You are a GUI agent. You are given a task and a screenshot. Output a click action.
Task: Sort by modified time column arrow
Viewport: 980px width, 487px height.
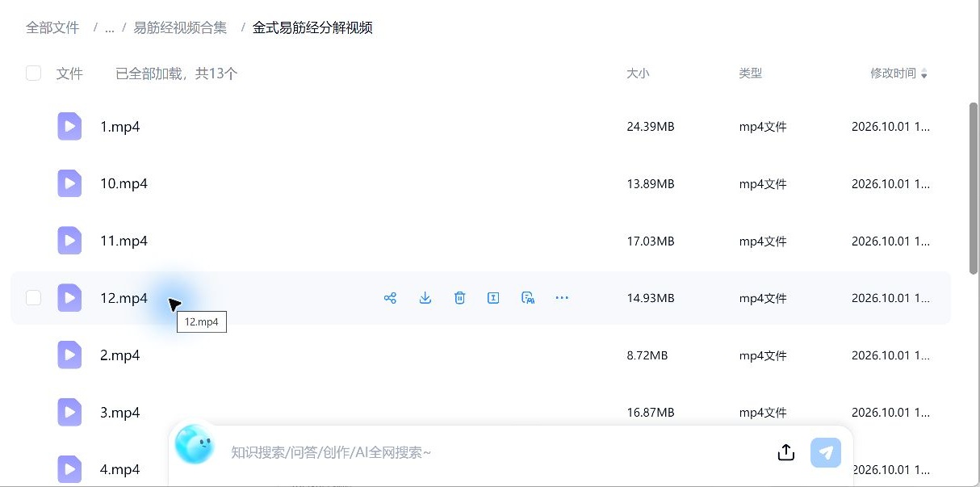point(924,74)
